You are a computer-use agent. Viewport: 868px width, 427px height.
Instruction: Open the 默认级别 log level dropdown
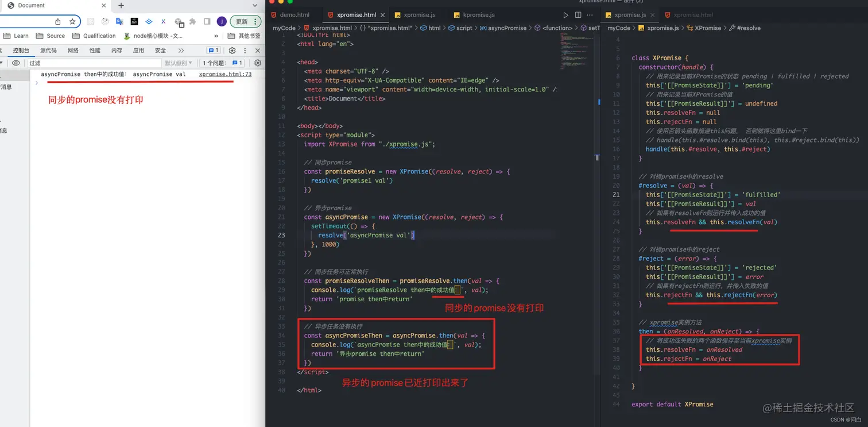(179, 63)
